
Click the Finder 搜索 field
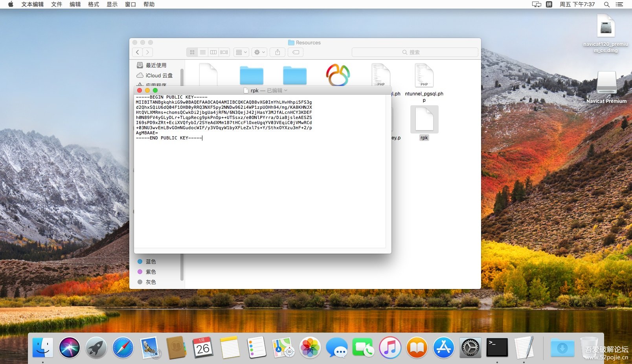coord(415,52)
